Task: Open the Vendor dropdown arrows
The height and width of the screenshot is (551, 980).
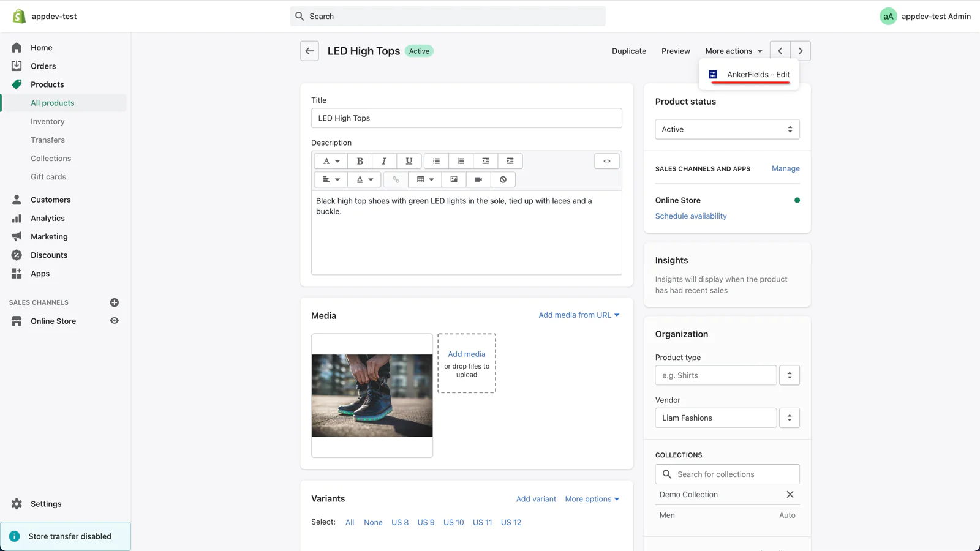Action: (x=790, y=418)
